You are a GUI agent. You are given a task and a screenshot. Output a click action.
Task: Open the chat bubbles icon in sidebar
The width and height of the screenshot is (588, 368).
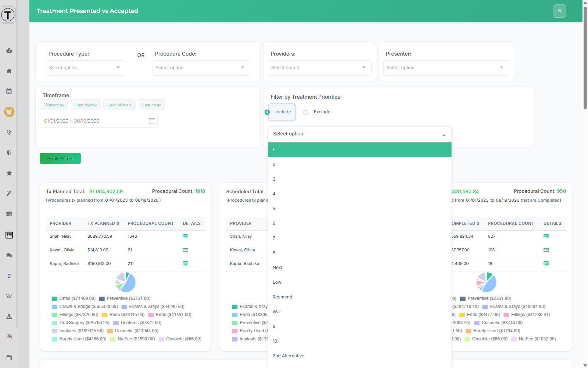(x=9, y=255)
